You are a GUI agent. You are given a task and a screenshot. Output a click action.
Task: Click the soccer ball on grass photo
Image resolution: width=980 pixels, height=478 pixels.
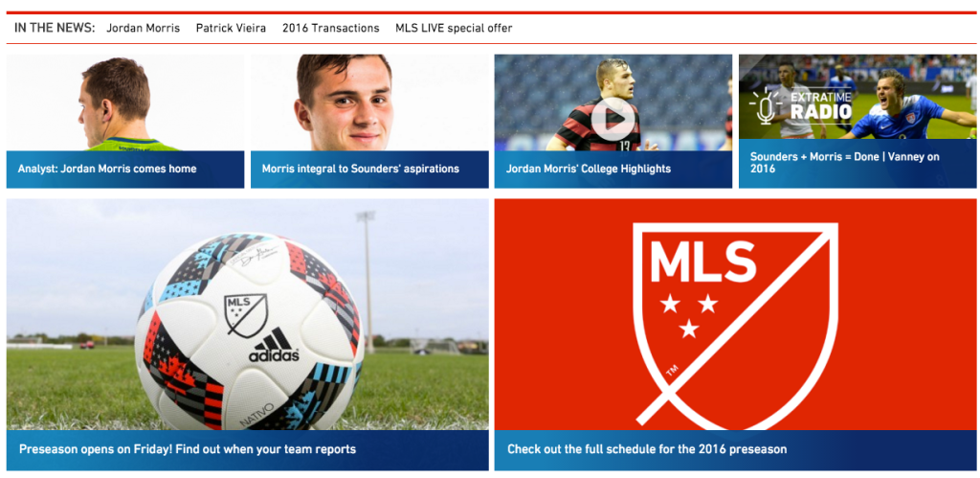tap(248, 314)
